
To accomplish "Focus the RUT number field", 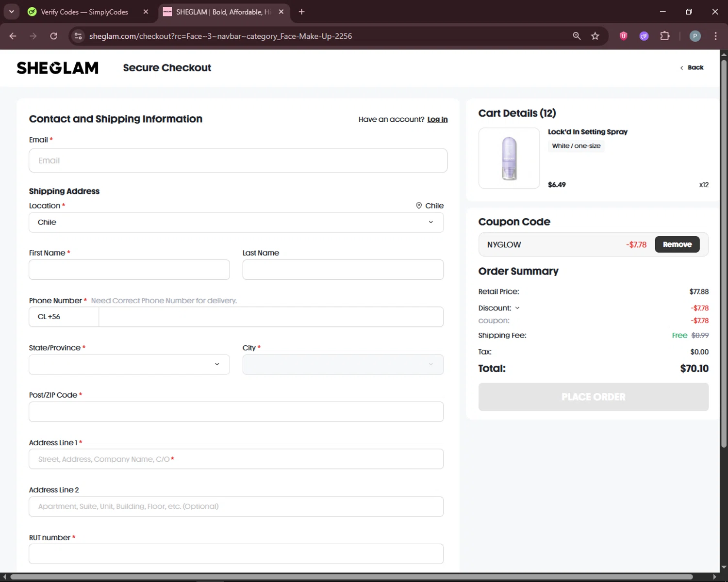I will (x=236, y=554).
